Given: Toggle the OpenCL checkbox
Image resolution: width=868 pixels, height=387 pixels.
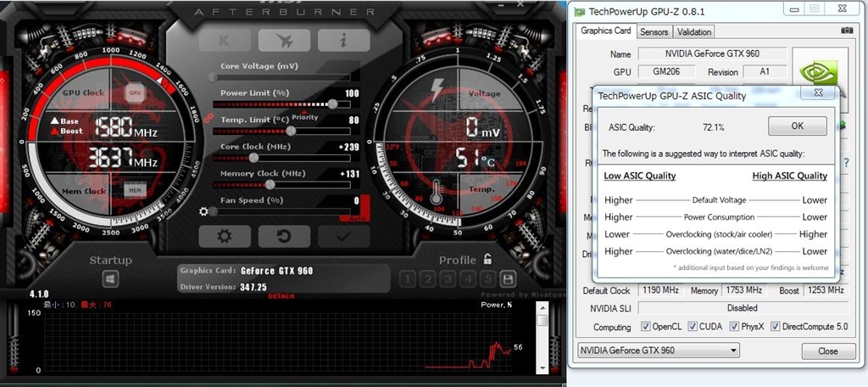Looking at the screenshot, I should [645, 327].
